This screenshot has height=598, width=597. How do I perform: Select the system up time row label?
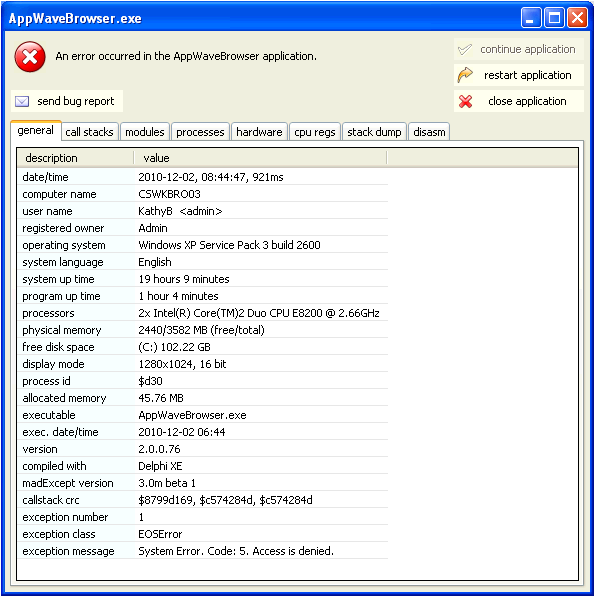pyautogui.click(x=58, y=279)
